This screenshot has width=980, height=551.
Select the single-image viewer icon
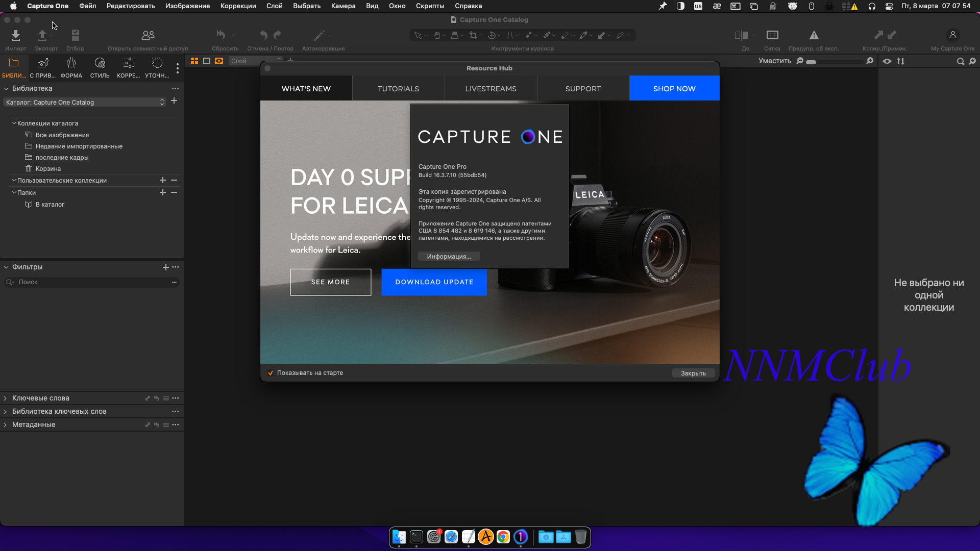pos(207,61)
